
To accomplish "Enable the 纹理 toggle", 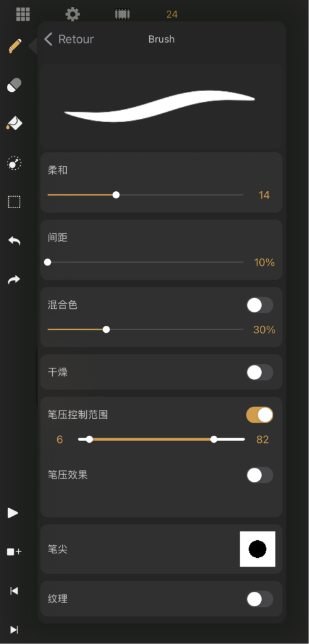I will click(260, 599).
